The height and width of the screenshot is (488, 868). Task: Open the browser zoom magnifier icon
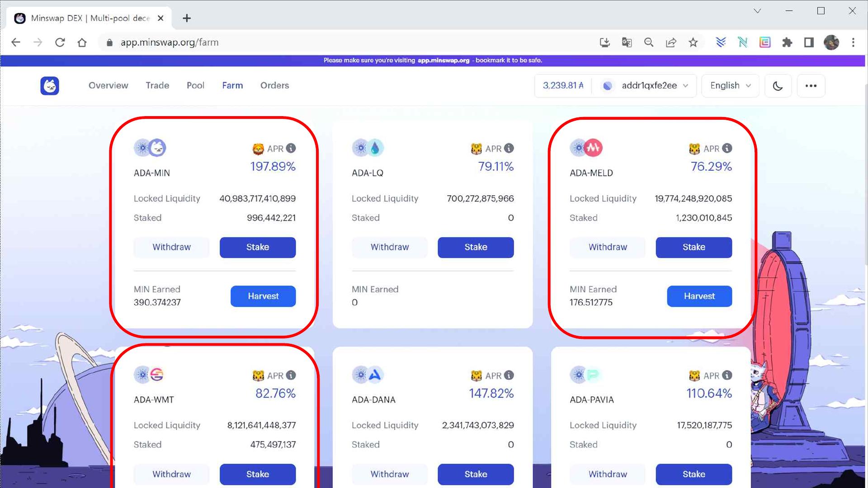point(649,42)
